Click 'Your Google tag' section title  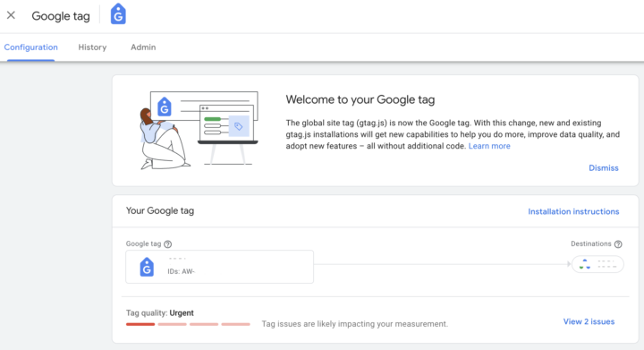(x=160, y=210)
